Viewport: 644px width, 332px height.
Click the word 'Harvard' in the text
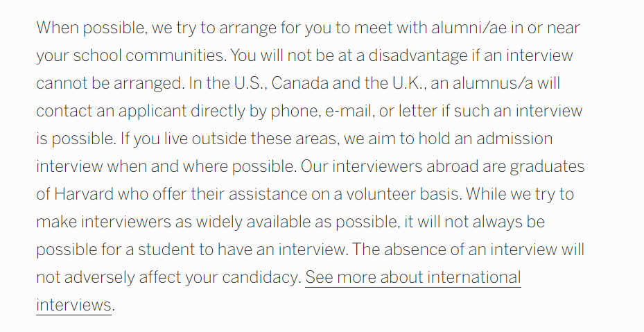pyautogui.click(x=84, y=194)
